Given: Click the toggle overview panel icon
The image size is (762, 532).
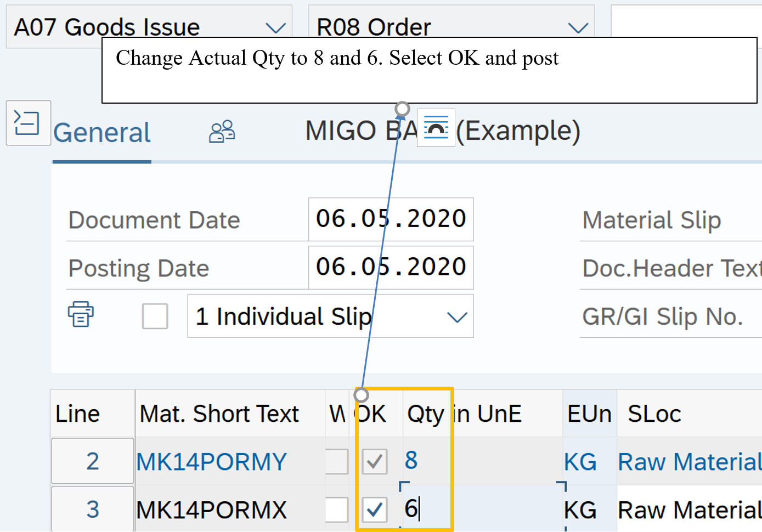Looking at the screenshot, I should tap(28, 123).
